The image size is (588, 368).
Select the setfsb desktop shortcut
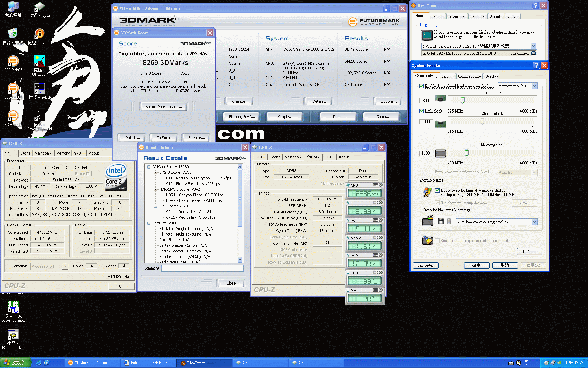pyautogui.click(x=40, y=91)
